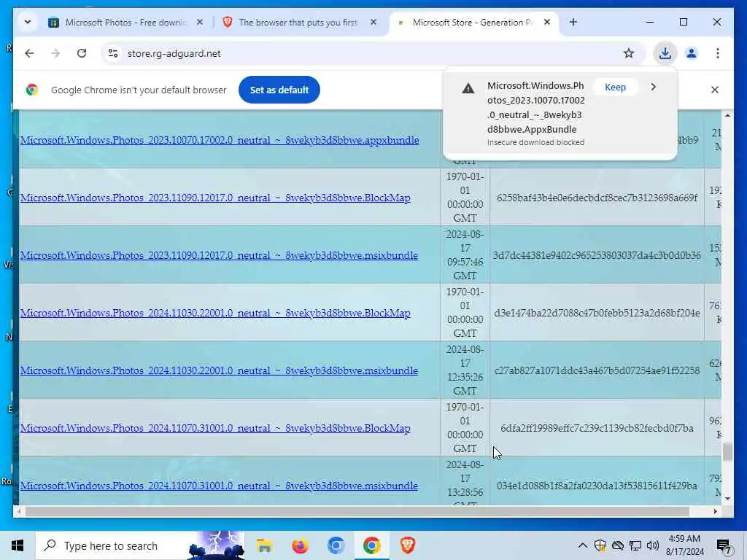Click the page scroll down arrow
The image size is (747, 560).
pyautogui.click(x=727, y=499)
